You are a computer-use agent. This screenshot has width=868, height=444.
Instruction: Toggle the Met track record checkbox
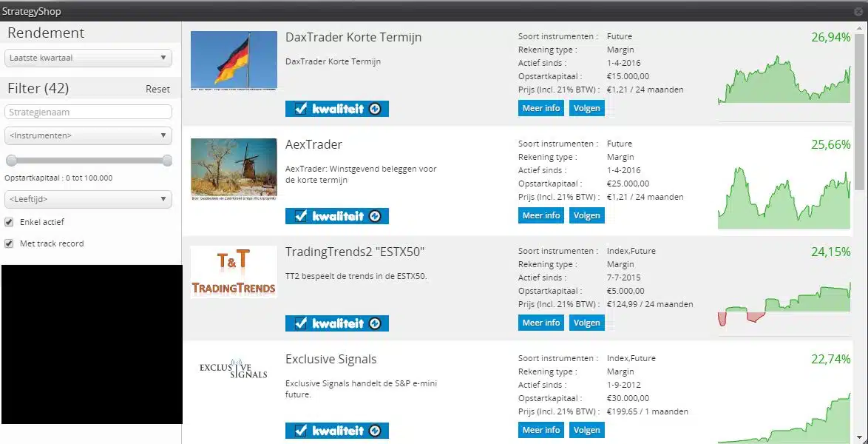[x=9, y=243]
